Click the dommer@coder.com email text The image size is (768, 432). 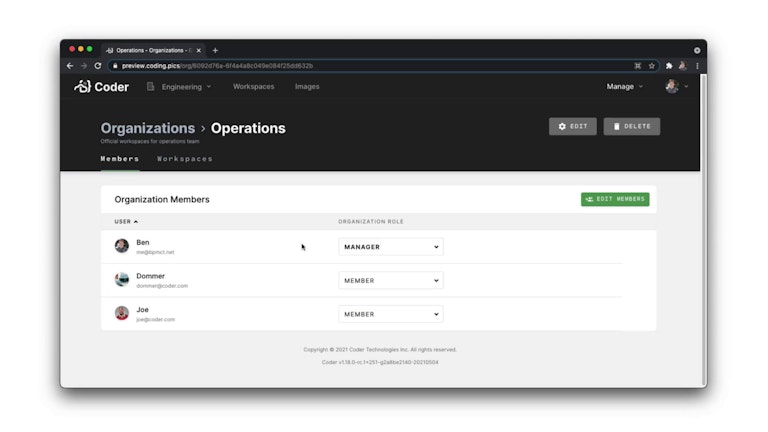(x=162, y=286)
